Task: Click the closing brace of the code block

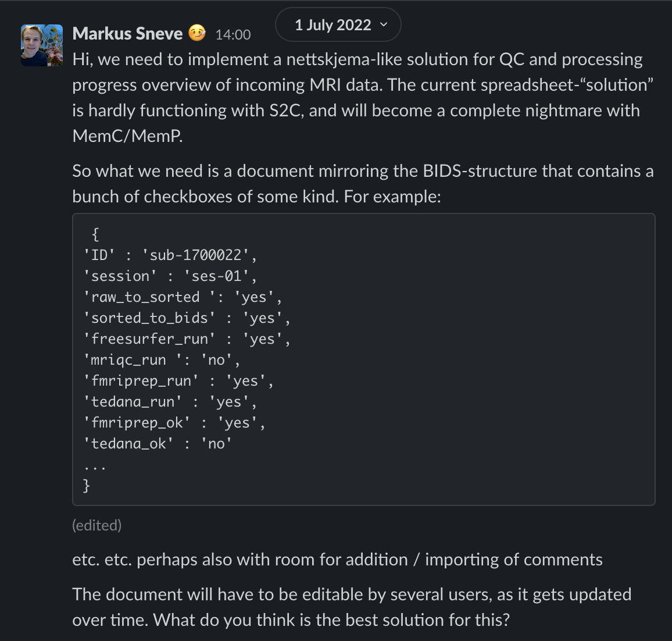Action: (x=87, y=485)
